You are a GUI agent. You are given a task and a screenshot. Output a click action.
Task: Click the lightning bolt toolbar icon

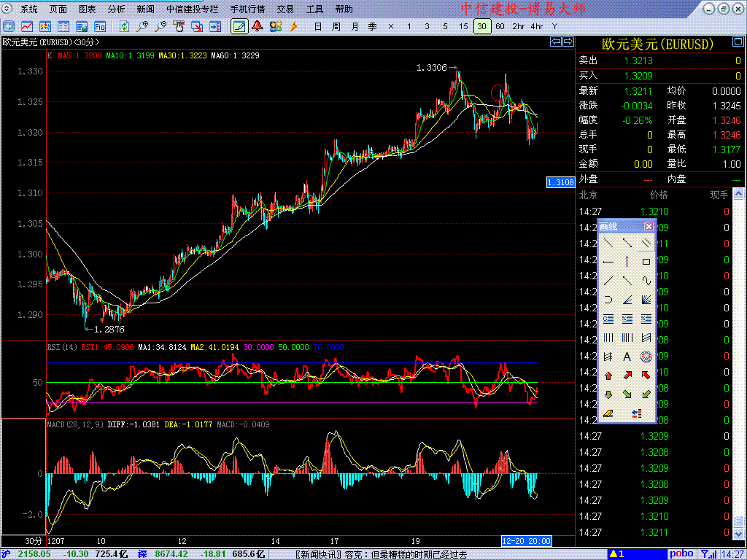coord(294,26)
